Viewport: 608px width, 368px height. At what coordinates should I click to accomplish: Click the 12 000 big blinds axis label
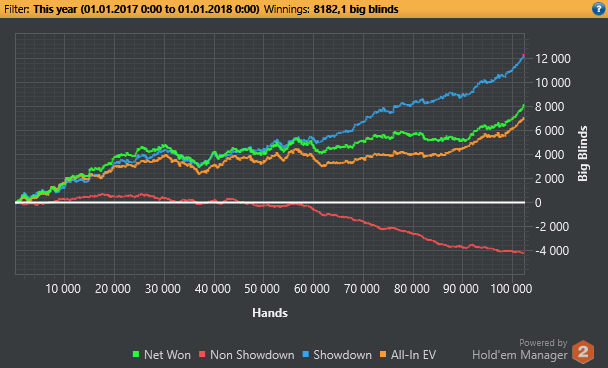(553, 59)
